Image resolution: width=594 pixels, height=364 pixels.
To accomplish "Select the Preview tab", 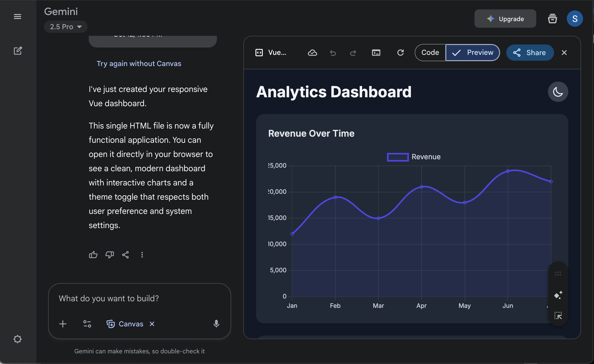I will tap(473, 53).
